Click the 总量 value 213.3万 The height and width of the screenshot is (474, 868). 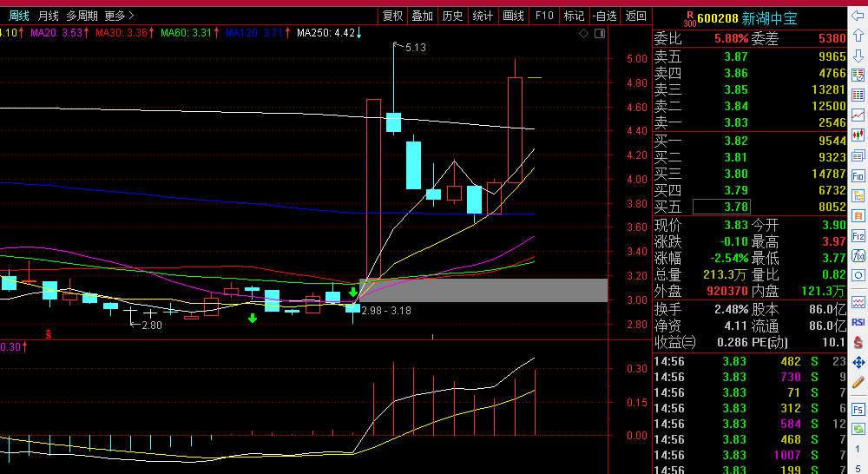[724, 275]
